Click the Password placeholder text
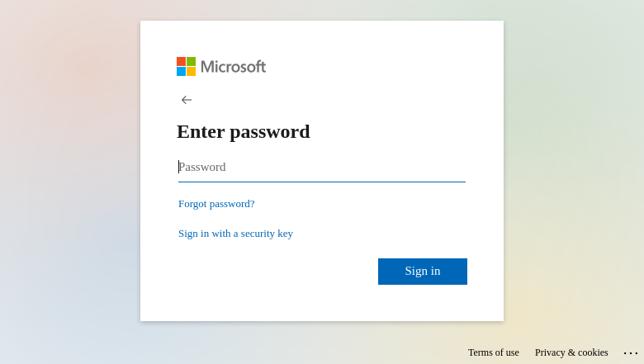Image resolution: width=644 pixels, height=364 pixels. click(x=202, y=167)
